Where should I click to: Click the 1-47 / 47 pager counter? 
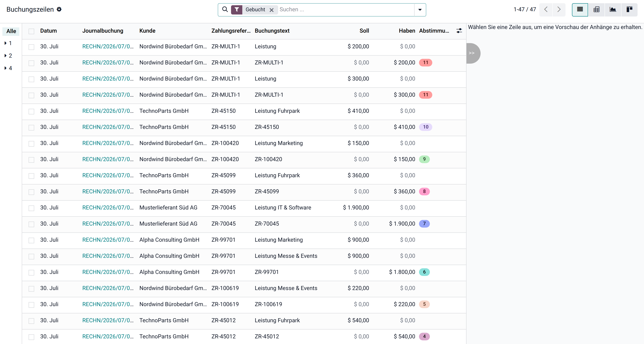click(525, 9)
